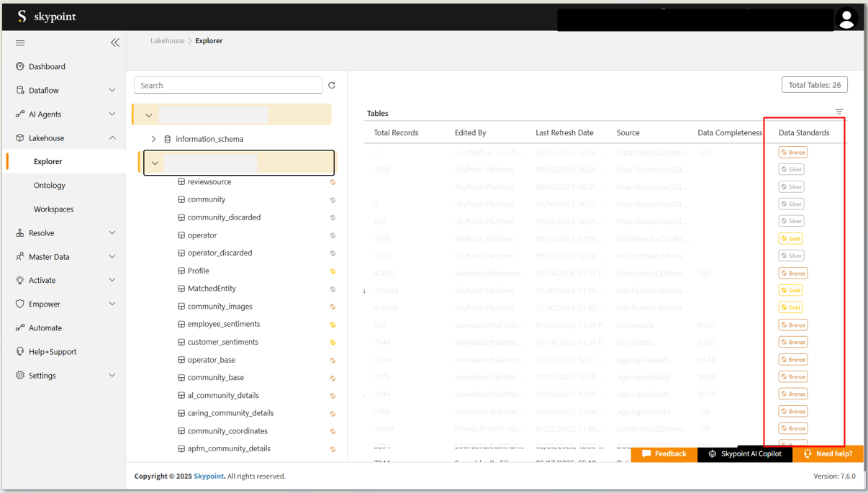Expand the information_schema tree node
The width and height of the screenshot is (868, 493).
[153, 140]
